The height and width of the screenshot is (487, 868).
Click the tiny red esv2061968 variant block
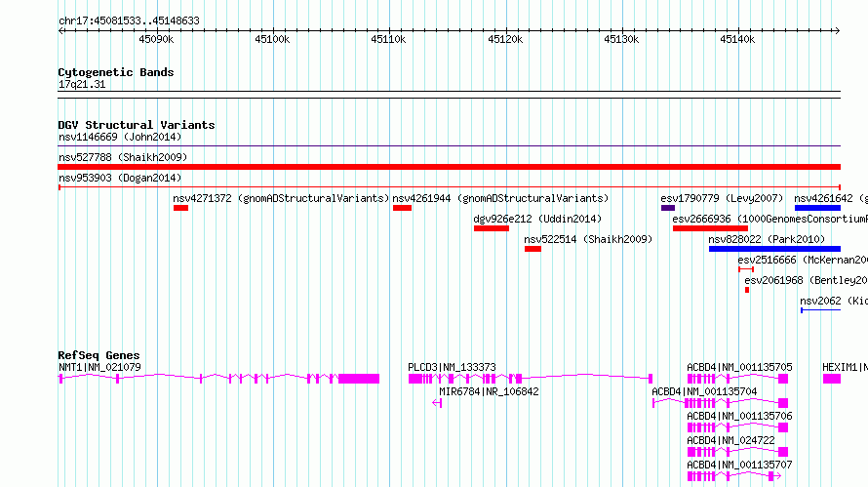point(747,290)
